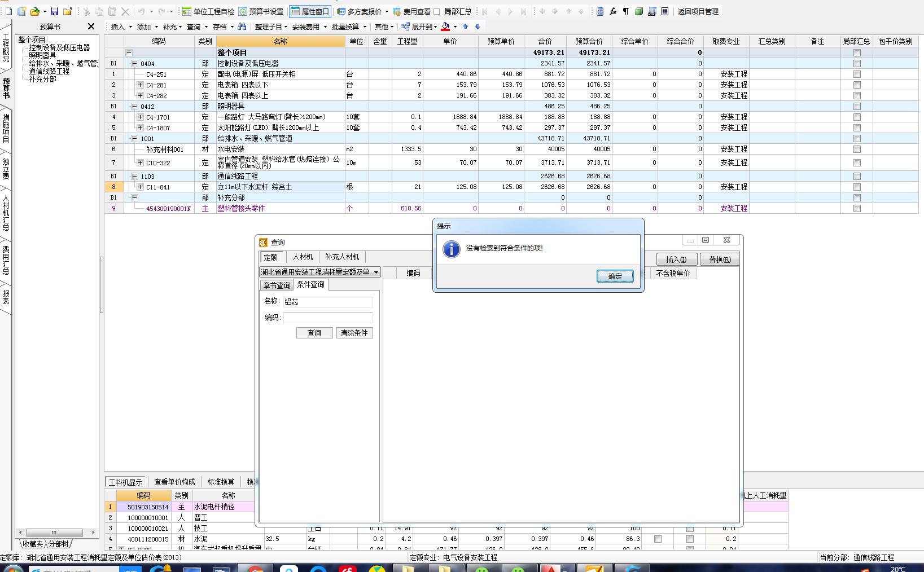Open the 查看单价构成 bottom tab
The image size is (924, 572).
(x=174, y=482)
